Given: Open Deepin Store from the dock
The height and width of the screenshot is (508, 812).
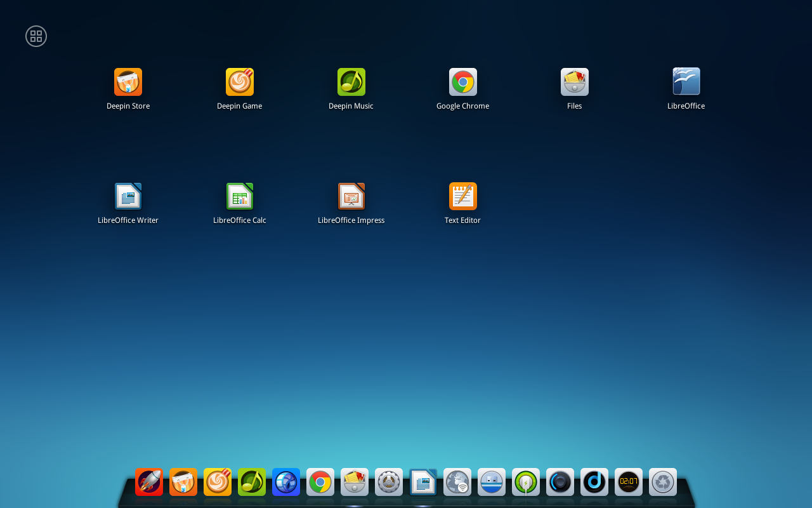Looking at the screenshot, I should click(183, 482).
